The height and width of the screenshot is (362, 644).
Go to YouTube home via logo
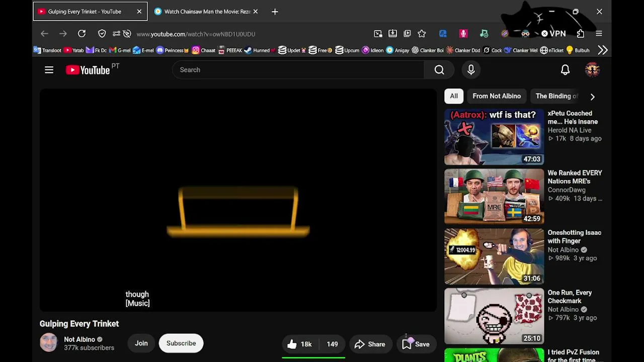pos(88,70)
